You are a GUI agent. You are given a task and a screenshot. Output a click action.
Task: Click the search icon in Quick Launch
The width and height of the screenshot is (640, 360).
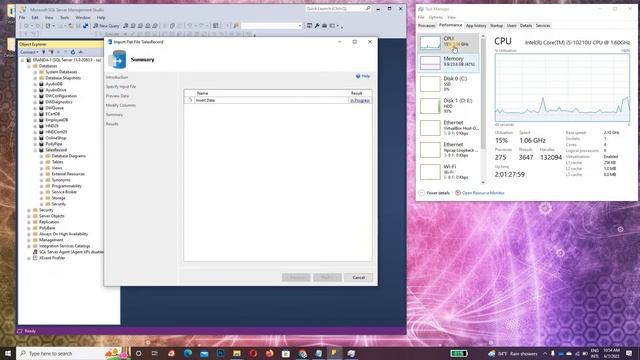[x=368, y=9]
